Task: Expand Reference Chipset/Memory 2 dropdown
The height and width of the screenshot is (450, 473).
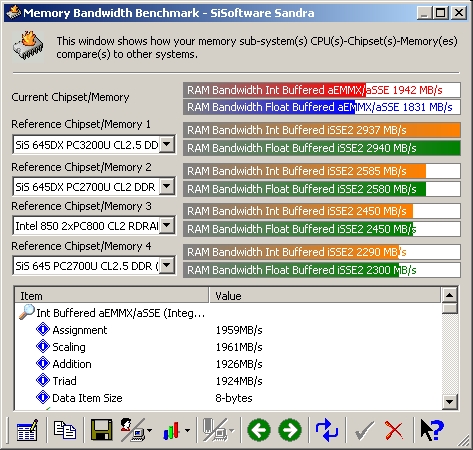Action: 167,186
